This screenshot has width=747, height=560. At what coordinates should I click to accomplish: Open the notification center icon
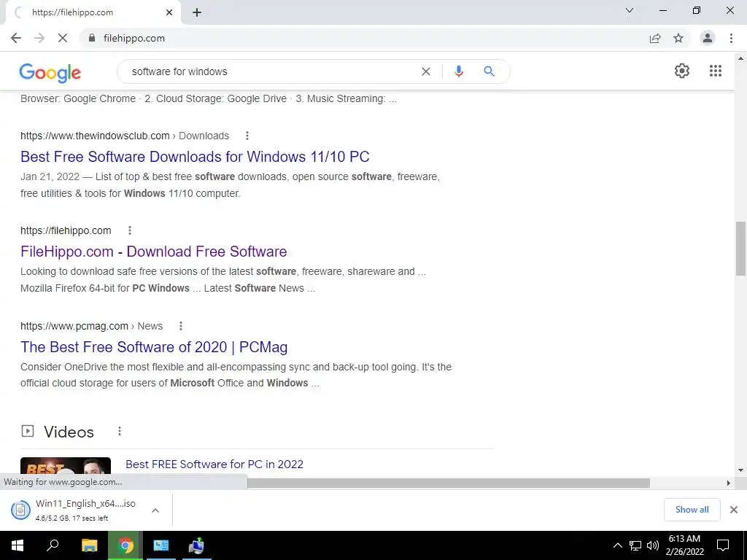(x=723, y=545)
